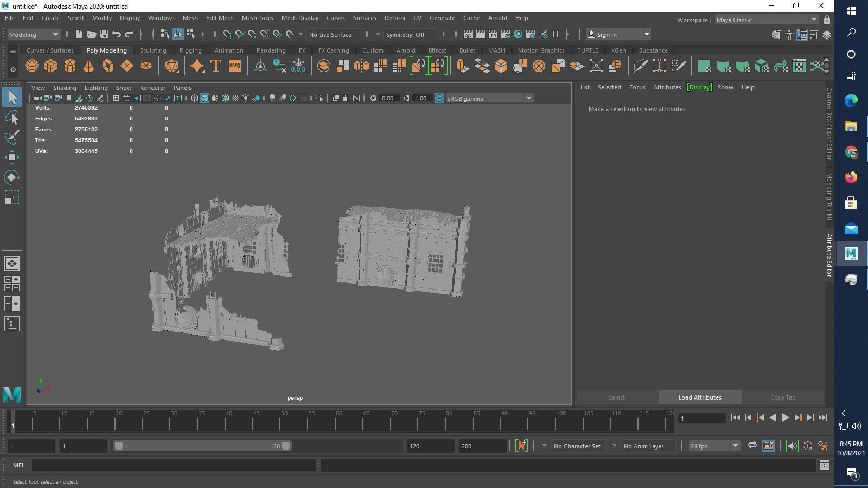Toggle wireframe shading in panel toolbar
The image size is (868, 488).
click(x=194, y=98)
